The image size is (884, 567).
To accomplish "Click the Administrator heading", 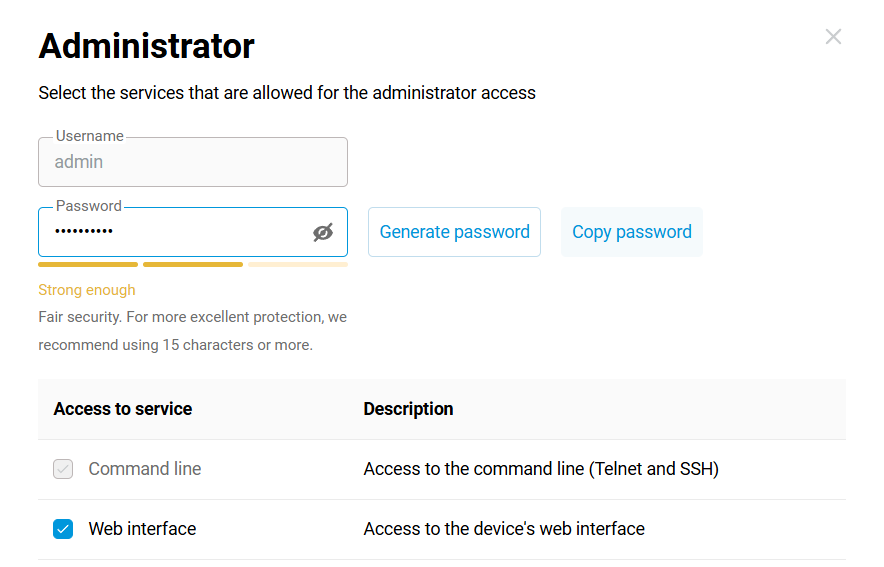I will point(146,46).
